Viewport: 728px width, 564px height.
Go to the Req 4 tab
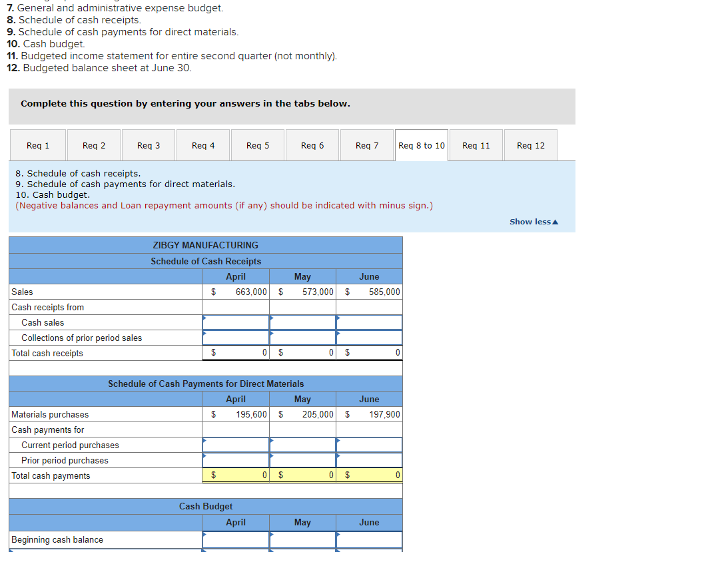(x=203, y=145)
